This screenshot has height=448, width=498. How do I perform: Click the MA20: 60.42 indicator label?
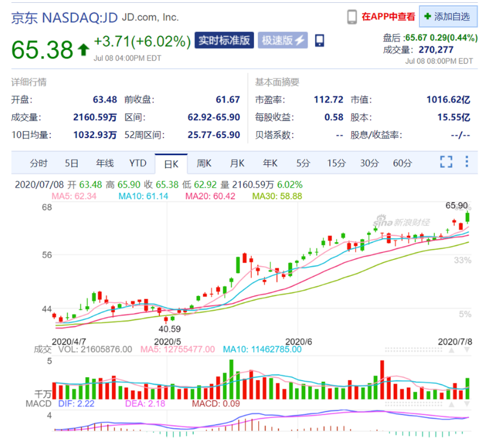pos(210,196)
